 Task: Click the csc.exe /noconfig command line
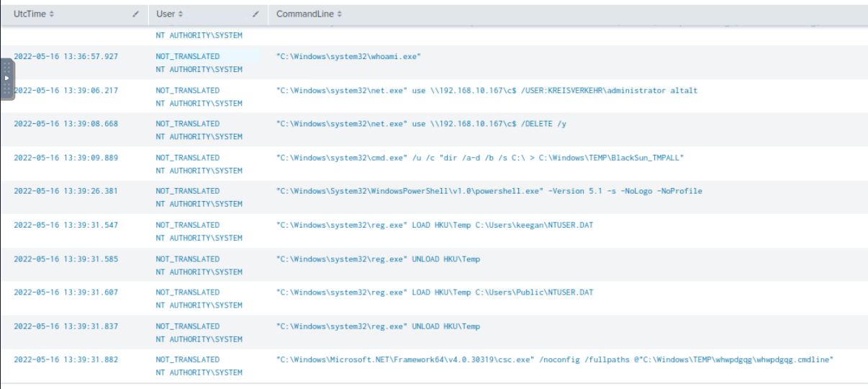coord(554,359)
